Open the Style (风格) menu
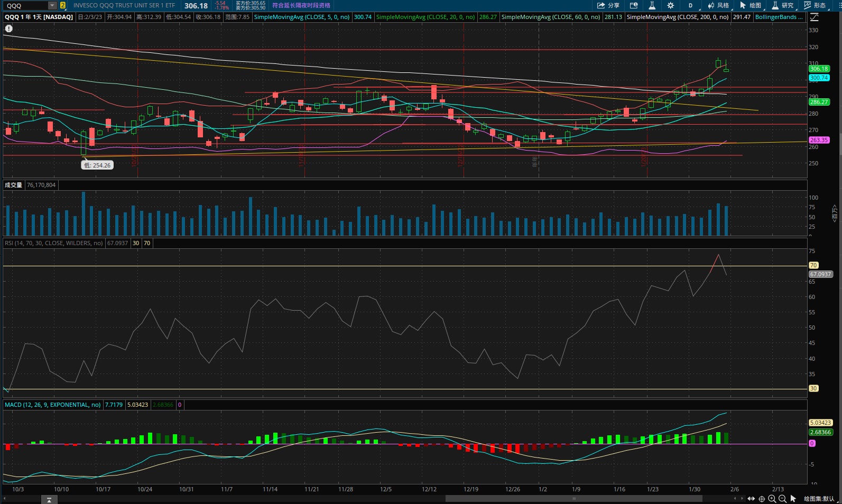This screenshot has width=842, height=504. pos(718,5)
